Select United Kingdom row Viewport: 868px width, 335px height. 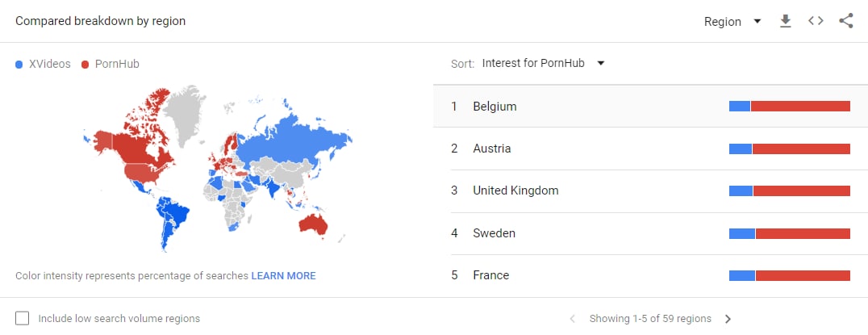650,191
